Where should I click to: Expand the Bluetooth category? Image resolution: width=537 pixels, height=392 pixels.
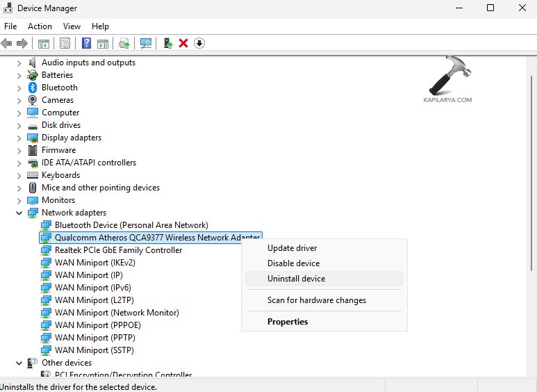coord(19,88)
